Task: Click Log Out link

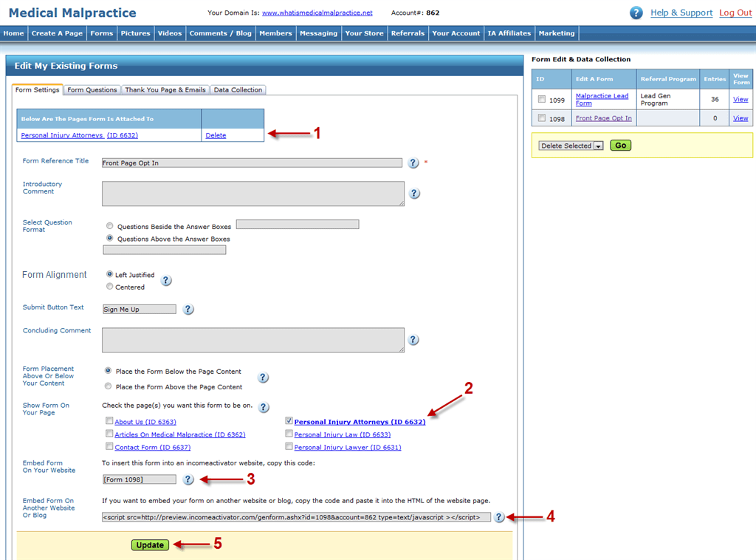Action: (x=735, y=13)
